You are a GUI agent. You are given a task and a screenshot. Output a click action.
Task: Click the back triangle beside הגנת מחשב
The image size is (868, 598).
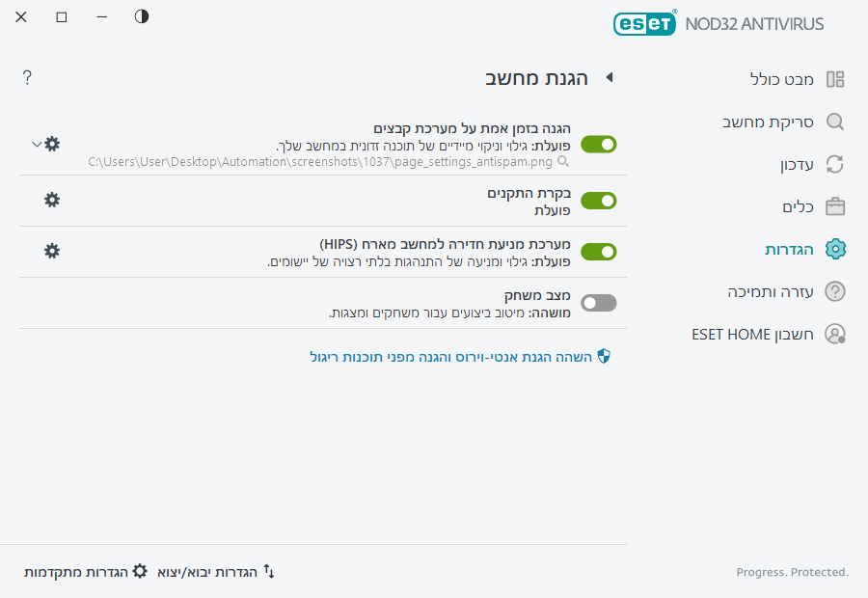pyautogui.click(x=610, y=77)
